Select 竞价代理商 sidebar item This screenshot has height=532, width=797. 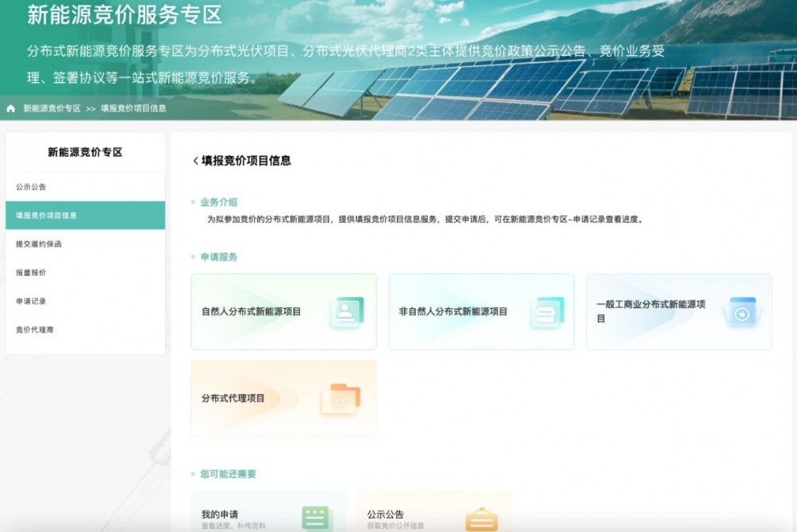click(x=35, y=330)
